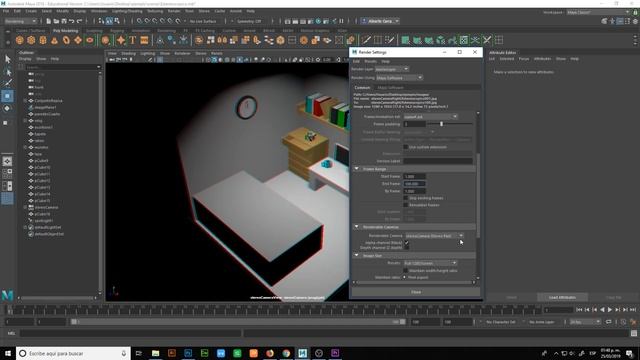Open Chrome from the Windows taskbar
The image size is (640, 360).
[286, 353]
